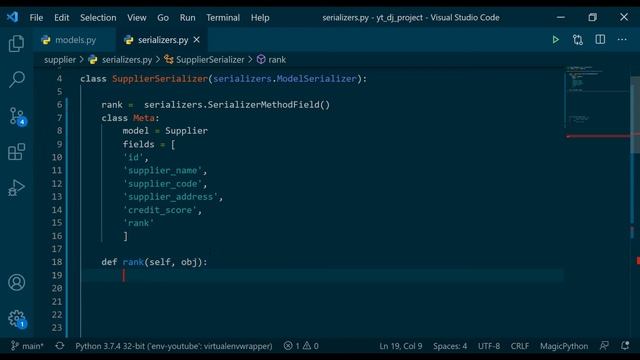
Task: Open the View menu
Action: coord(137,18)
